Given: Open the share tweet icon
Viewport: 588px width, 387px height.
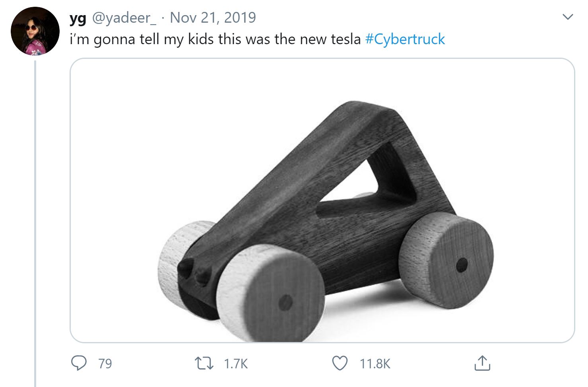Looking at the screenshot, I should (482, 363).
